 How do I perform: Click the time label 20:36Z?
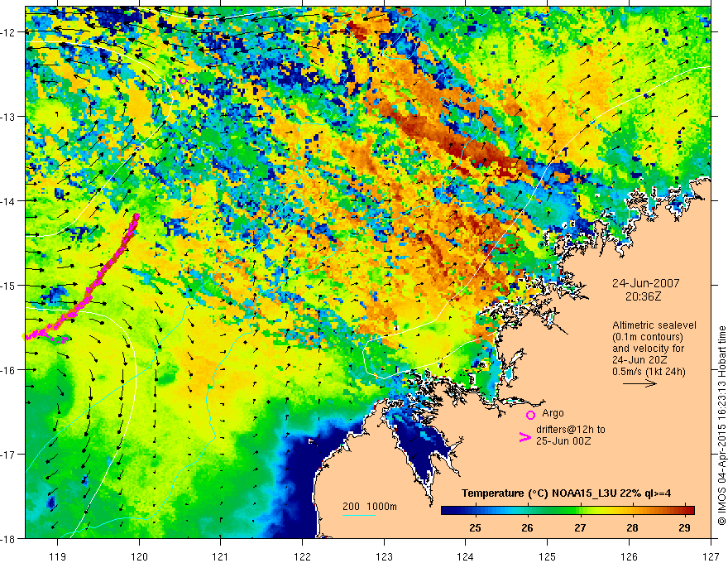pyautogui.click(x=643, y=296)
